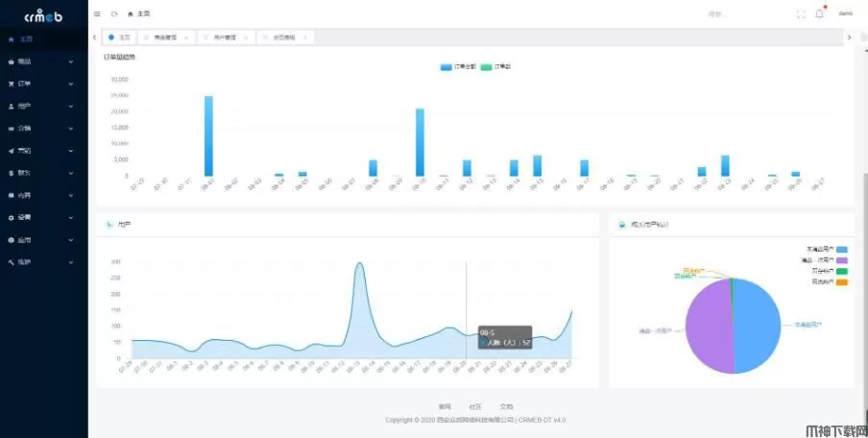Toggle the fullscreen icon in the header
Viewport: 868px width, 438px height.
pos(801,14)
